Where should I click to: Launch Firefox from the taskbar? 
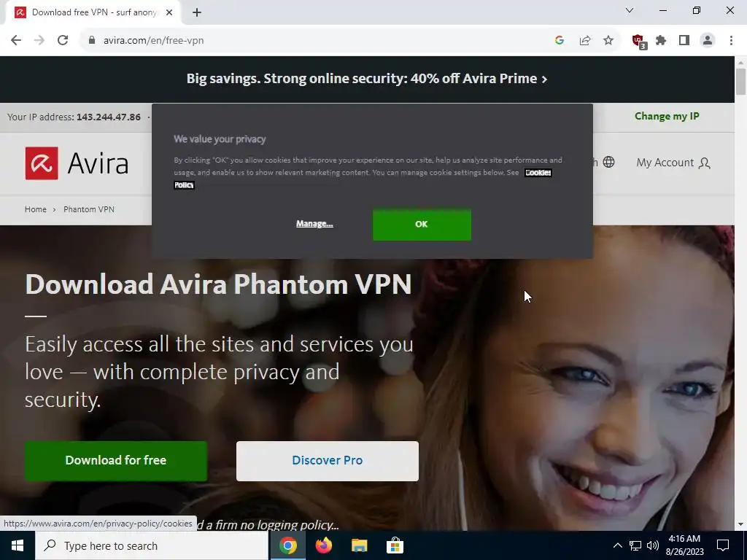point(323,545)
